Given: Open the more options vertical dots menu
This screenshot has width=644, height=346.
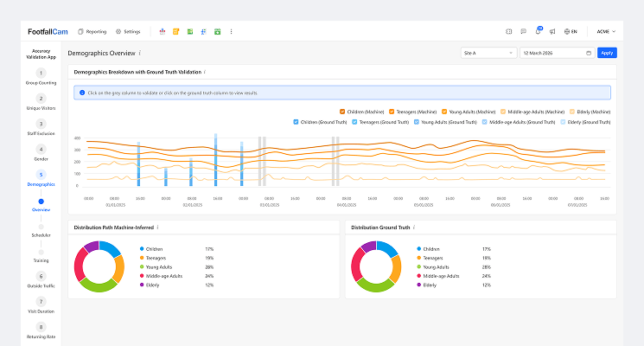Looking at the screenshot, I should tap(231, 31).
